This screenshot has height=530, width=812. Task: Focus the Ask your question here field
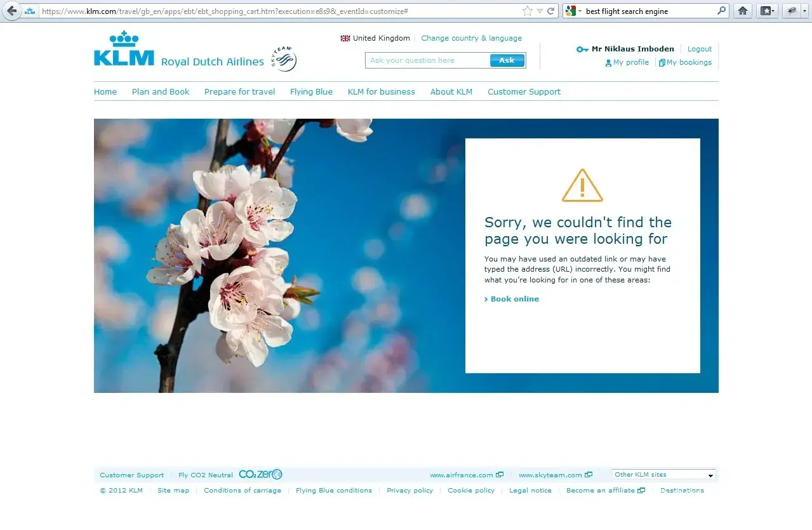click(x=427, y=60)
